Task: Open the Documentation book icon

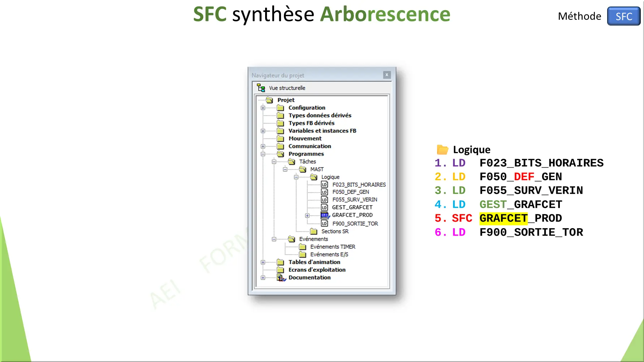Action: click(x=281, y=277)
